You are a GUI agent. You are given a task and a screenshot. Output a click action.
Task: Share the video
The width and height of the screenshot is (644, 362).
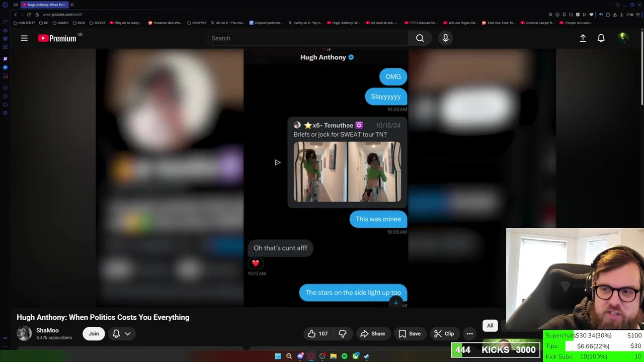(372, 334)
